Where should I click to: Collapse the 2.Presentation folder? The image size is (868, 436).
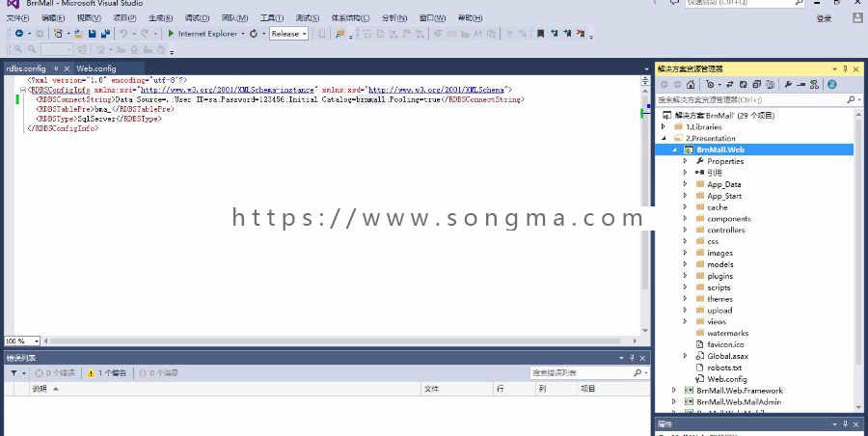(664, 138)
